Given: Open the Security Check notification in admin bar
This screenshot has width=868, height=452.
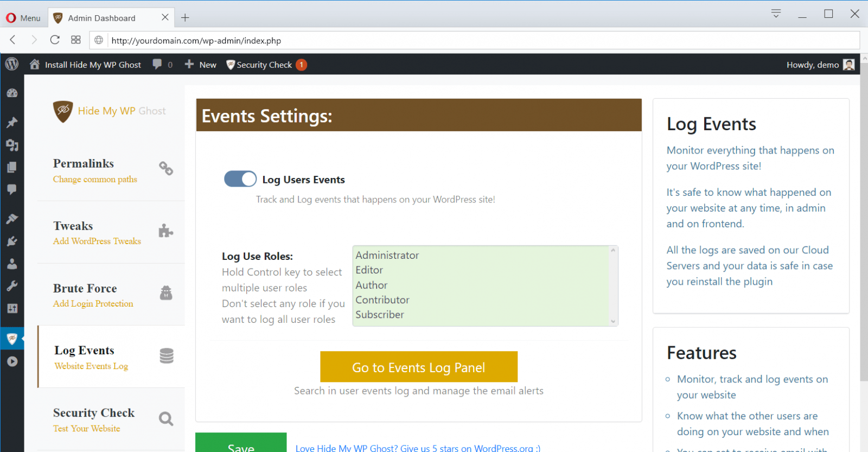Looking at the screenshot, I should 266,65.
